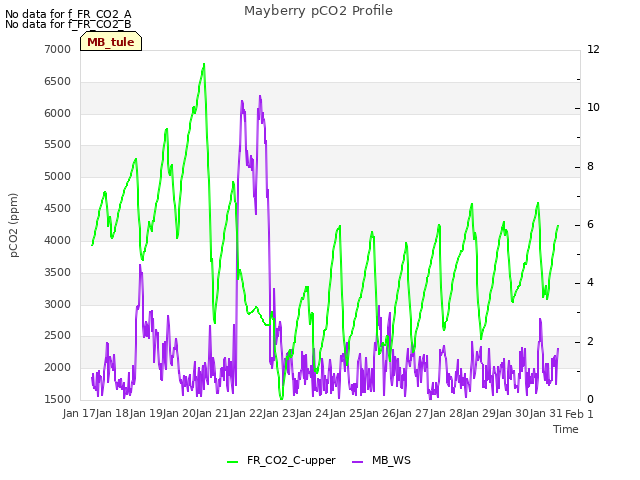
Task: Click the 'No data for f_FR_CO2_A' message
Action: tap(68, 14)
